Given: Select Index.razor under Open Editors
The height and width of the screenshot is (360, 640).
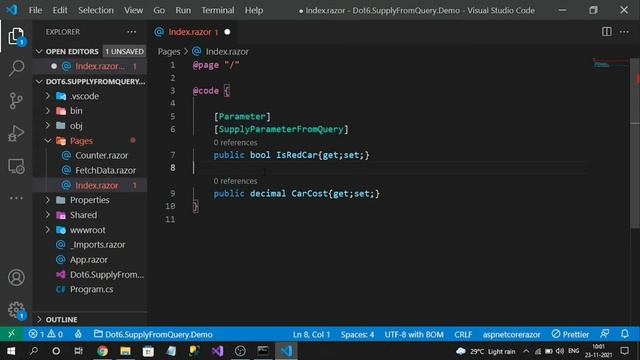Looking at the screenshot, I should [x=100, y=66].
